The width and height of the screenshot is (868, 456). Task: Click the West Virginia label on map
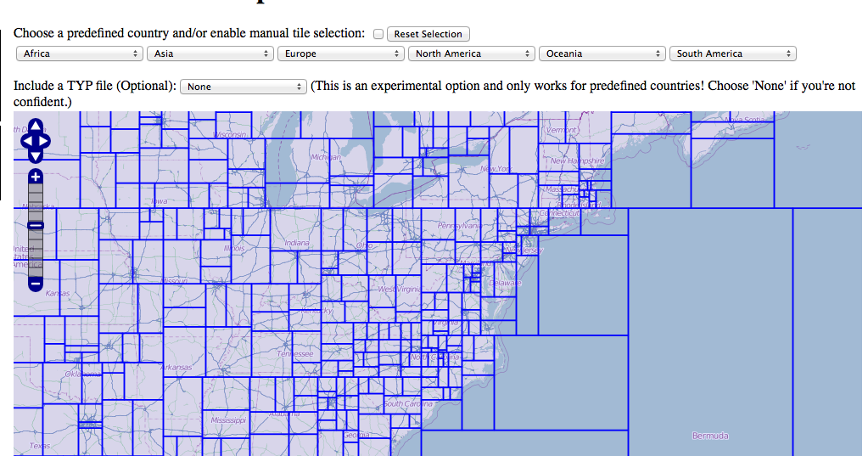coord(399,290)
